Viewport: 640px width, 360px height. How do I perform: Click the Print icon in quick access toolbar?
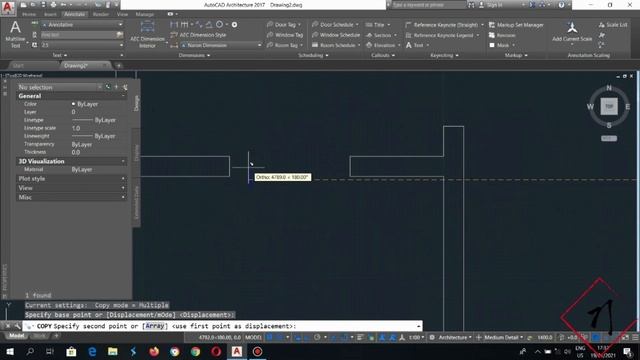[53, 5]
